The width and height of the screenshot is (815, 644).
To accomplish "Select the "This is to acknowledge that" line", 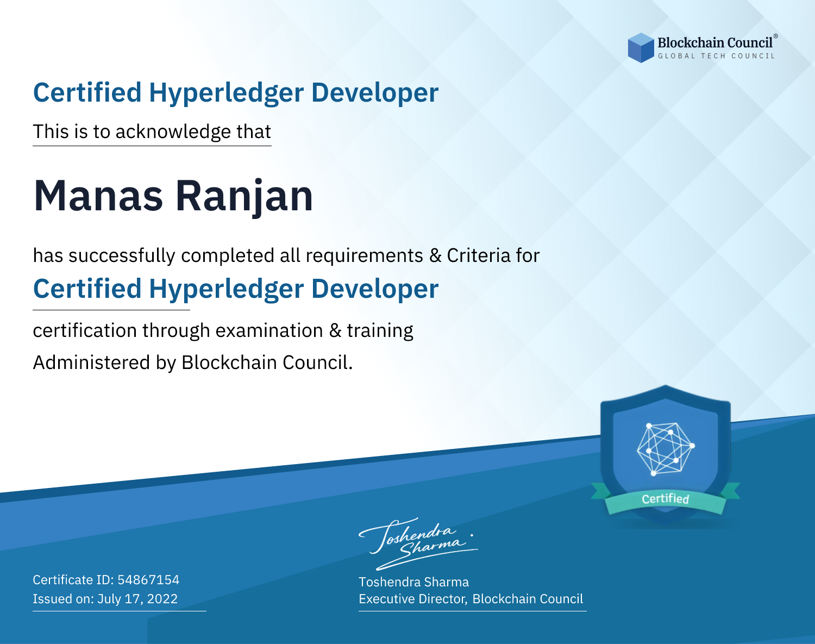I will [152, 132].
